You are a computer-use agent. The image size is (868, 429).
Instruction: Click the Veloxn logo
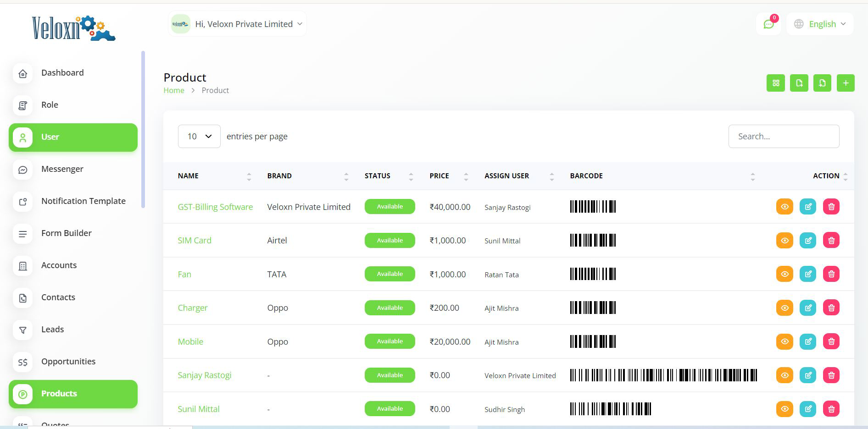pos(73,28)
